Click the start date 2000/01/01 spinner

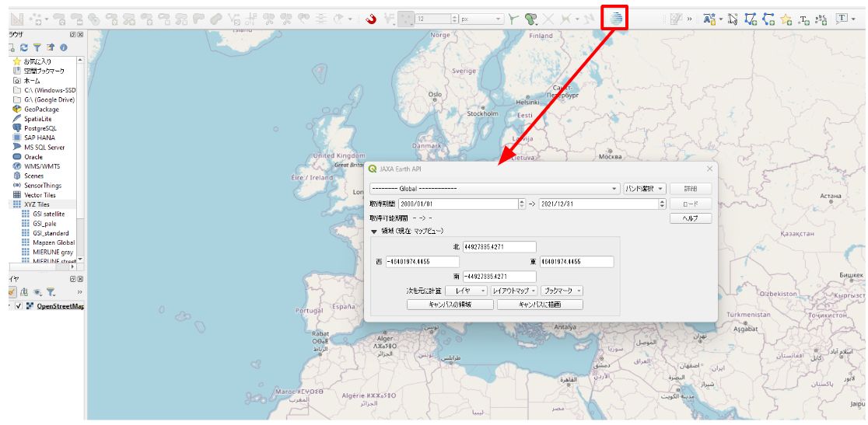click(x=521, y=204)
